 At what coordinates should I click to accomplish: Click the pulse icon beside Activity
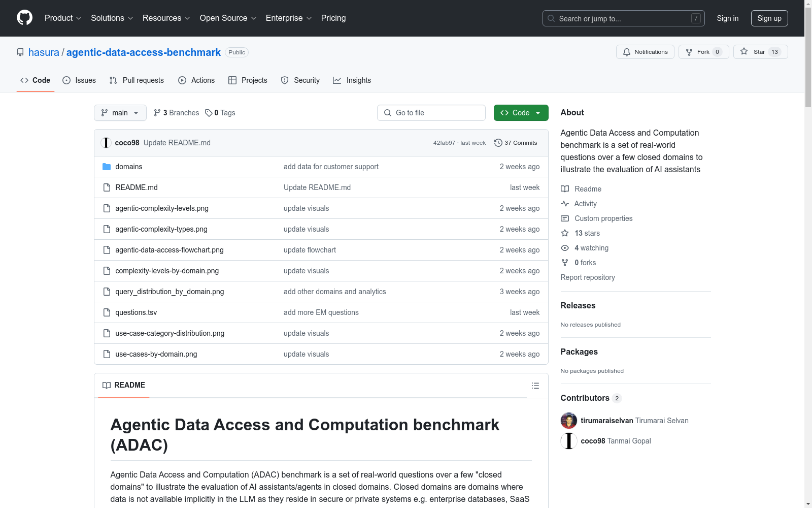tap(565, 204)
